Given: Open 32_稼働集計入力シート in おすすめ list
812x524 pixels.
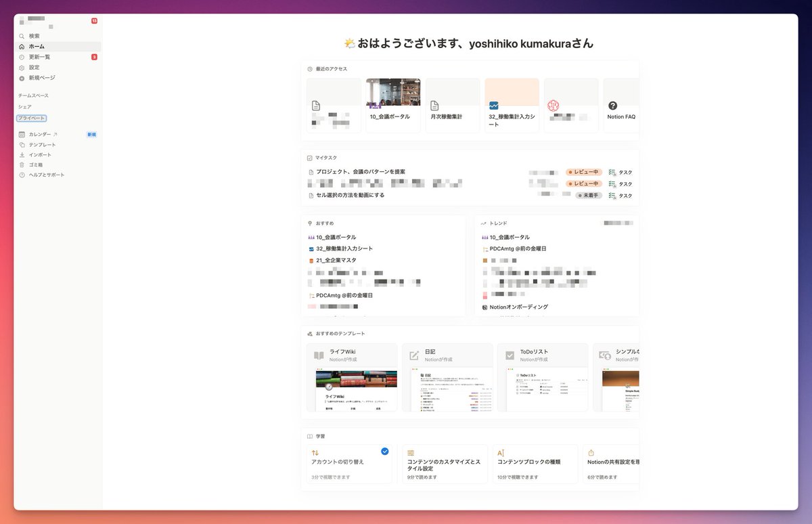Looking at the screenshot, I should [x=344, y=248].
